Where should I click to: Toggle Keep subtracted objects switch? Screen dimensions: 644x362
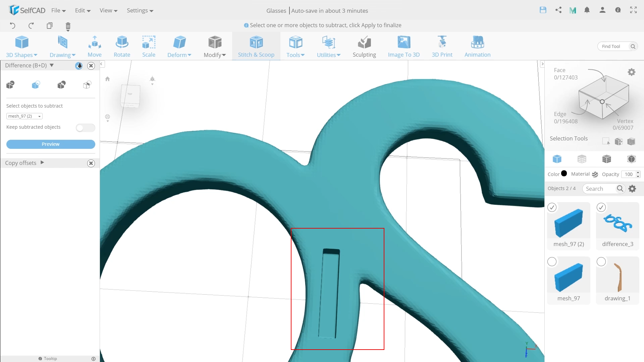[85, 128]
